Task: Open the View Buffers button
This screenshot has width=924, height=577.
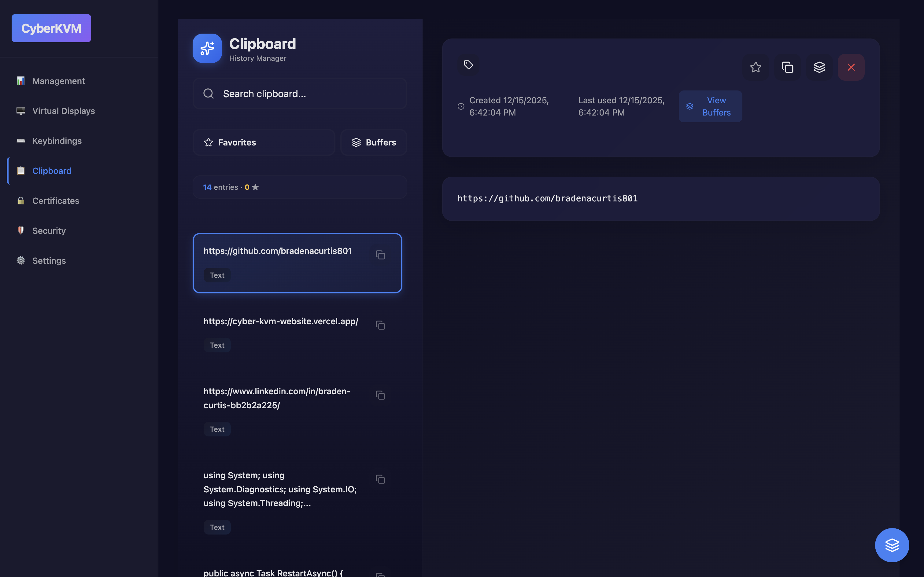Action: pos(710,106)
